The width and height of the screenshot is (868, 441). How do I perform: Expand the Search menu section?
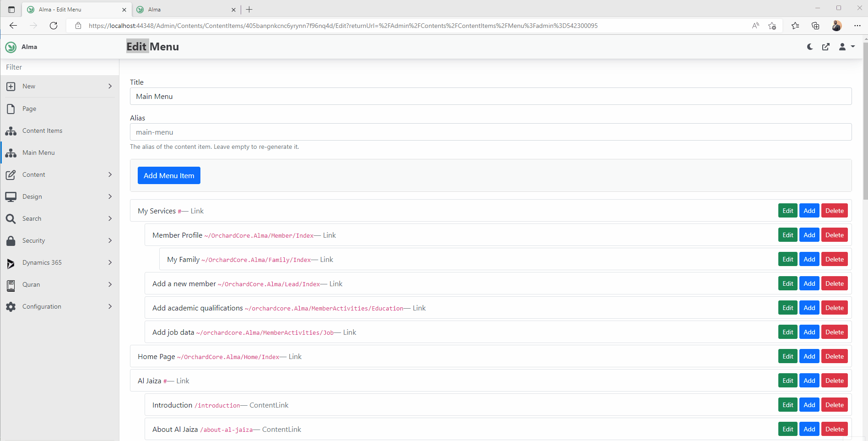coord(31,218)
